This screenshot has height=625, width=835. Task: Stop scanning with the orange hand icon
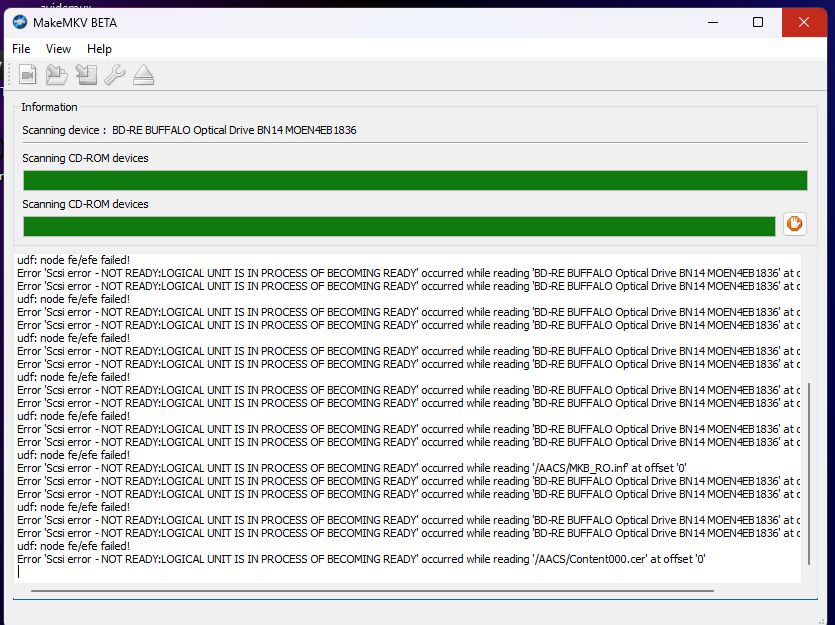click(x=794, y=225)
